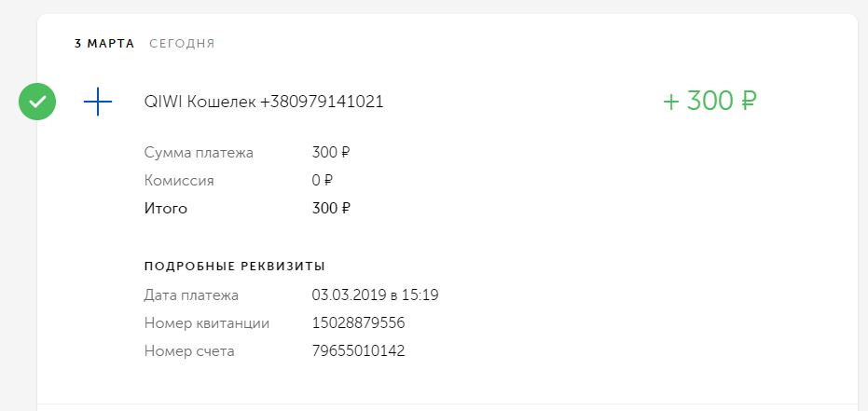Click the account number 79655010142

pyautogui.click(x=358, y=351)
